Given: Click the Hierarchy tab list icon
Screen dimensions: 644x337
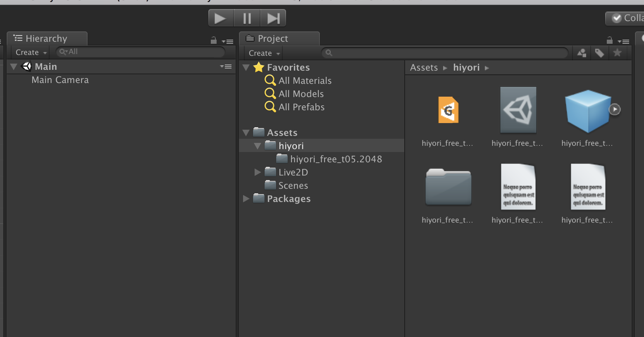Looking at the screenshot, I should tap(18, 38).
